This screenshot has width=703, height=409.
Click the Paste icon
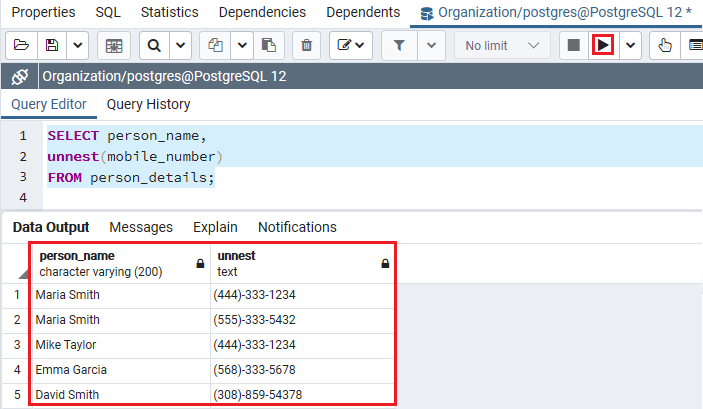pyautogui.click(x=269, y=45)
